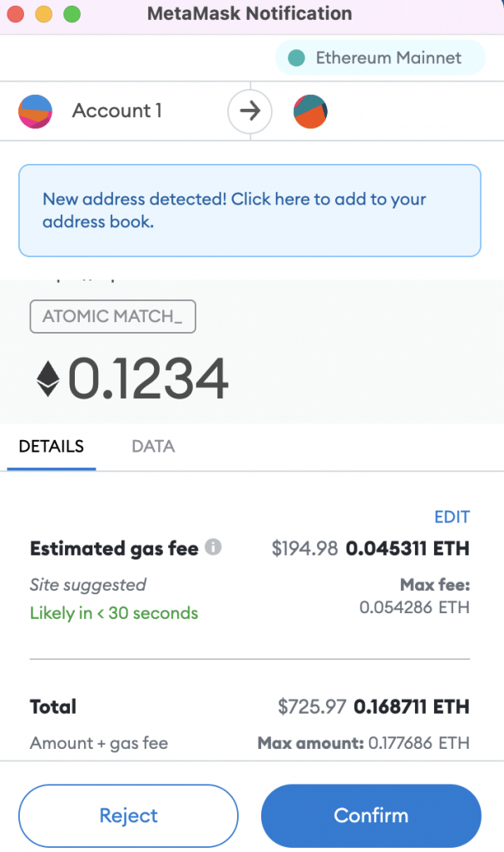This screenshot has height=852, width=504.
Task: Edit the estimated gas fee
Action: point(452,517)
